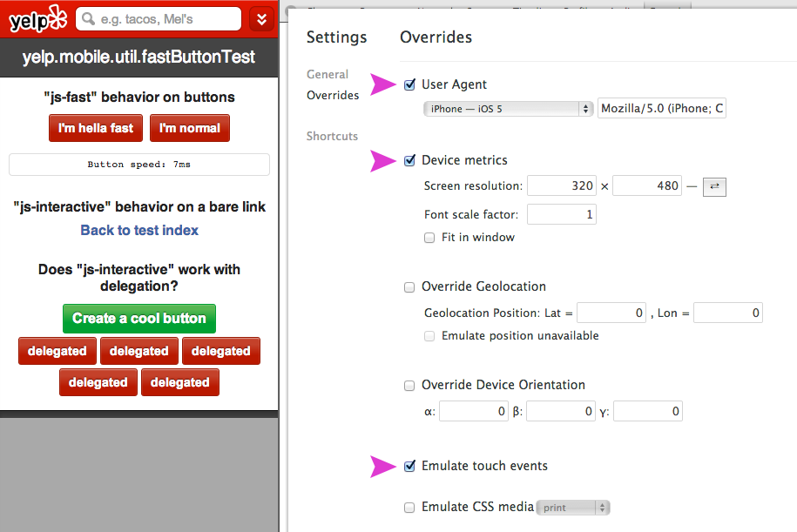Follow the "Back to test index" link

tap(139, 230)
